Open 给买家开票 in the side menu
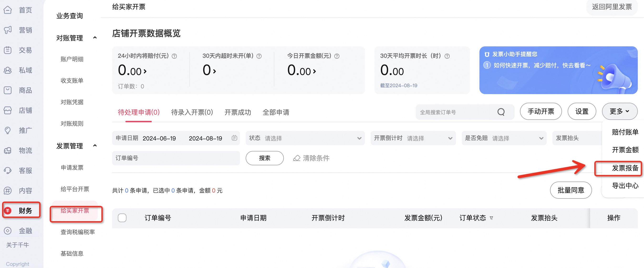This screenshot has height=268, width=644. (x=75, y=211)
